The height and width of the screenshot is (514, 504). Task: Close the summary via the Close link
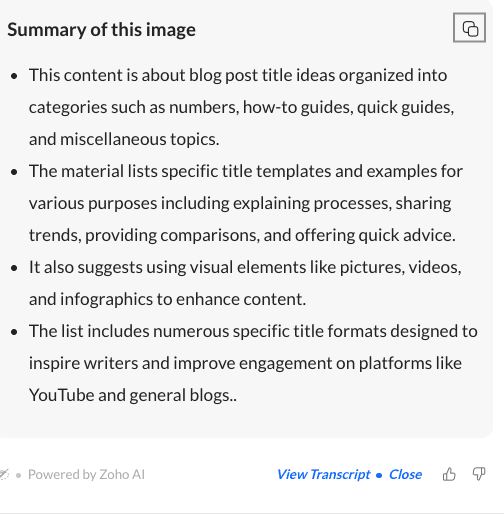click(405, 474)
